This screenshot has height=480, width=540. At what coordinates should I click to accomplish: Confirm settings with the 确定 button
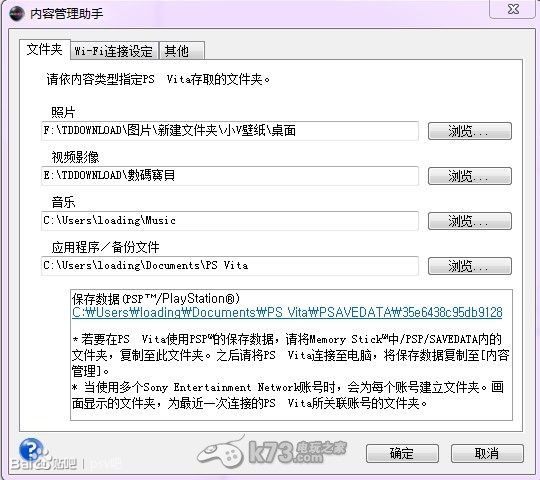point(402,453)
